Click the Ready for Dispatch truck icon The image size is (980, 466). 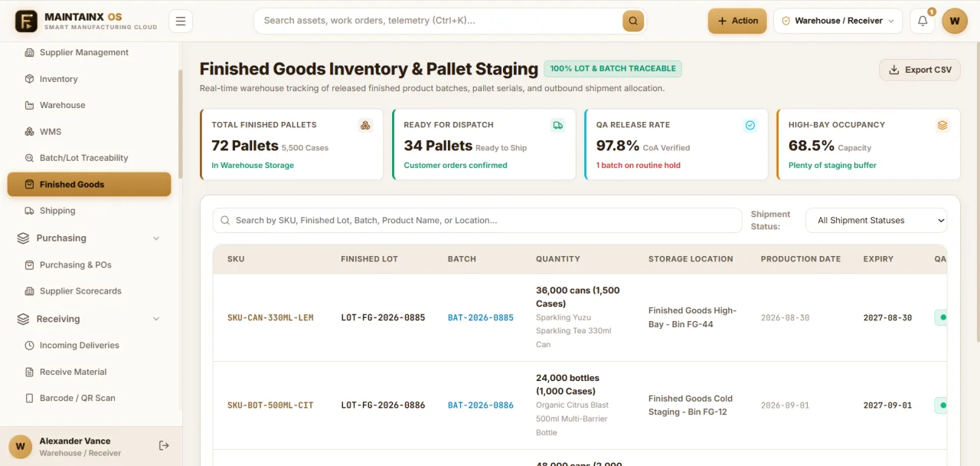[557, 125]
